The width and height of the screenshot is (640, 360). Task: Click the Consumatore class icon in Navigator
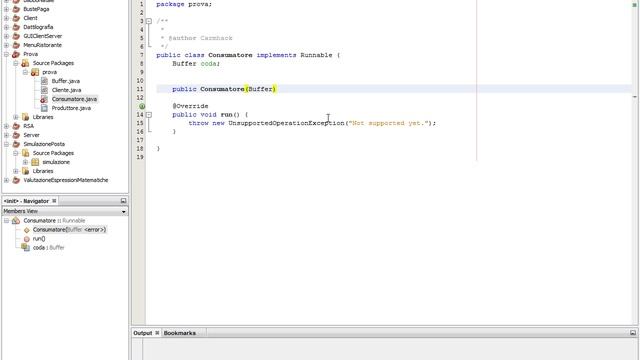coord(16,220)
